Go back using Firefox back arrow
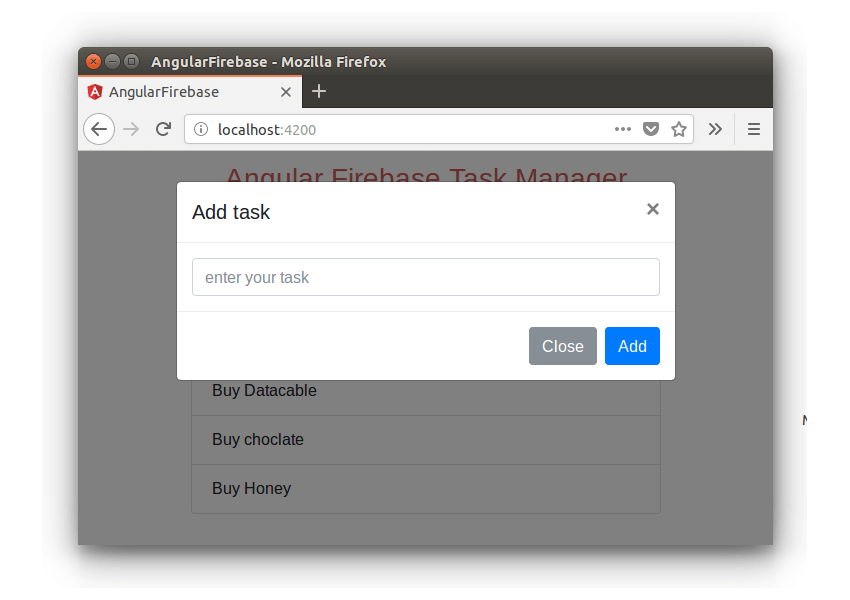 click(x=99, y=130)
